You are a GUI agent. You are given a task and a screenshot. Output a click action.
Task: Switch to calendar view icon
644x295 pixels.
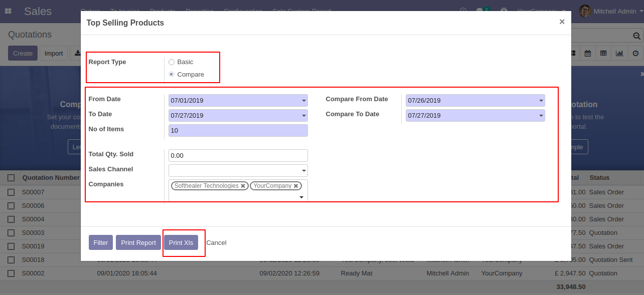coord(587,53)
